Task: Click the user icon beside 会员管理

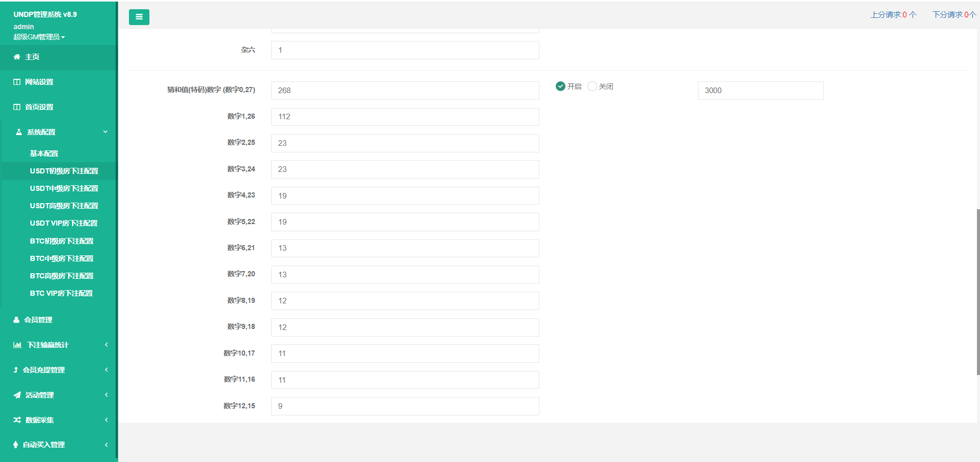Action: pyautogui.click(x=16, y=320)
